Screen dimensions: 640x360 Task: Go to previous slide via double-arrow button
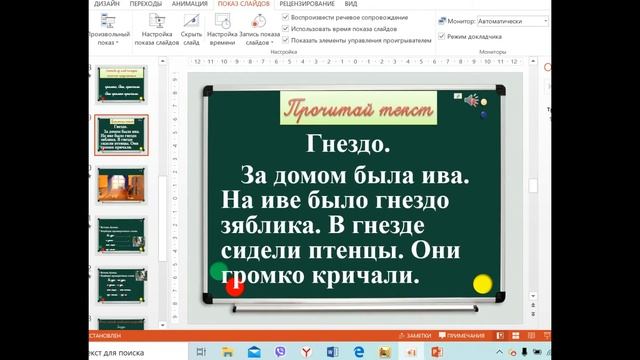533,305
